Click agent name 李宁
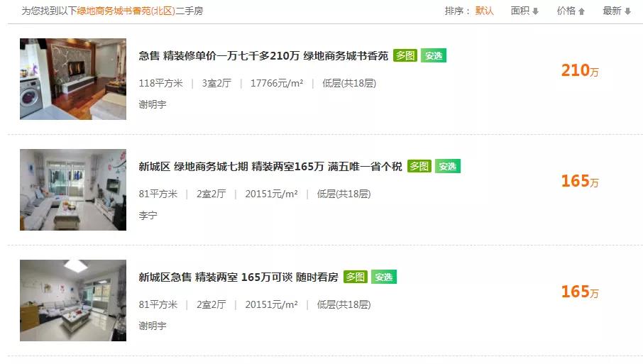 148,215
